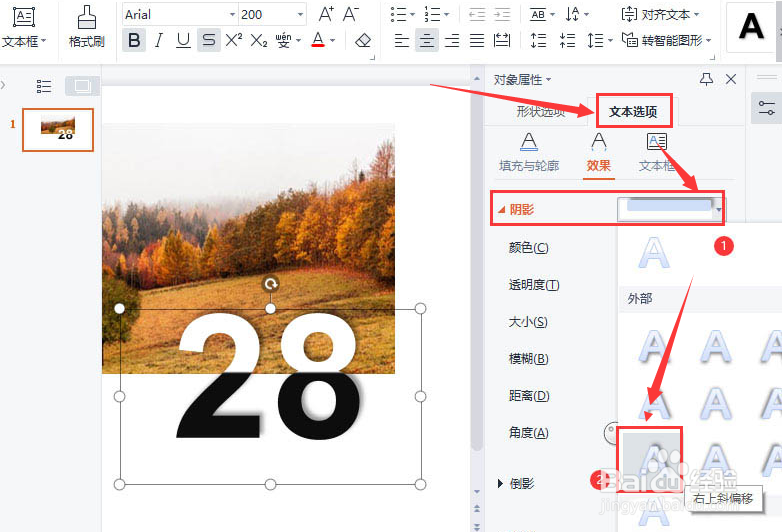Viewport: 782px width, 532px height.
Task: Click the scrollbar up arrow
Action: [476, 79]
